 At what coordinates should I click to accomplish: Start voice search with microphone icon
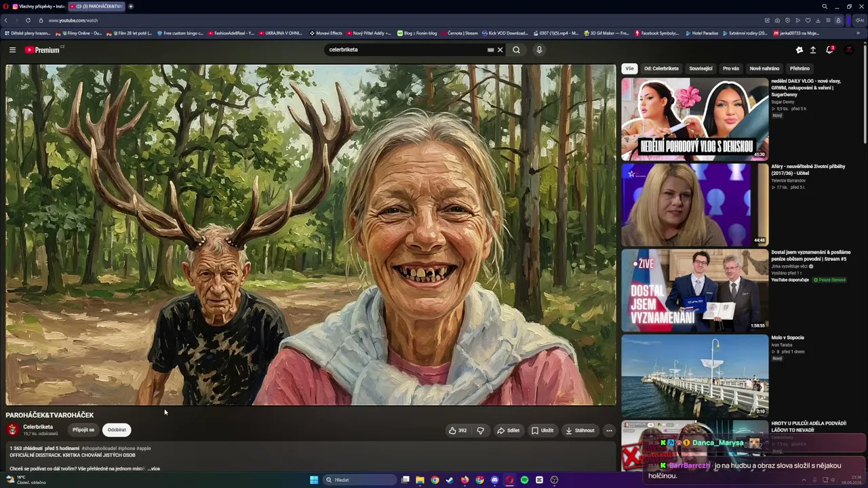(539, 49)
